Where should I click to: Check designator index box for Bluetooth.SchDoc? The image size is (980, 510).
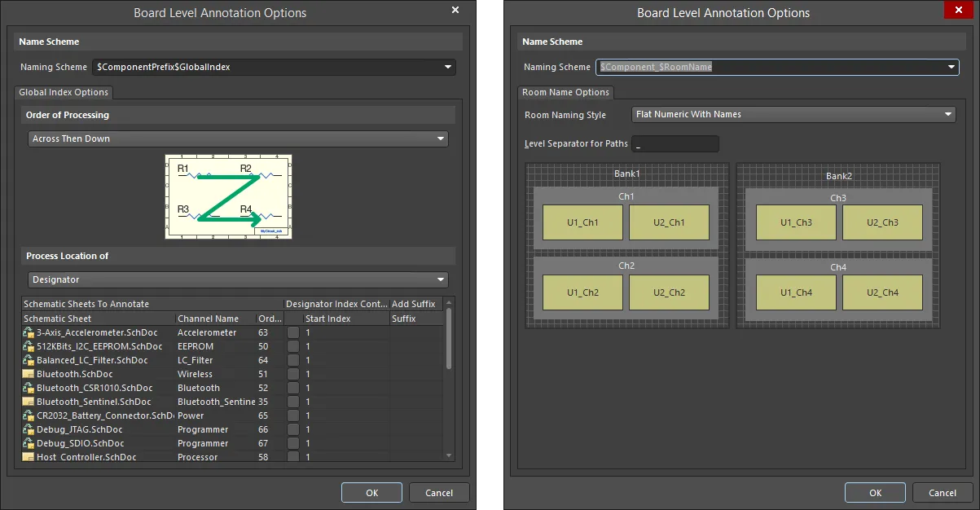coord(293,374)
